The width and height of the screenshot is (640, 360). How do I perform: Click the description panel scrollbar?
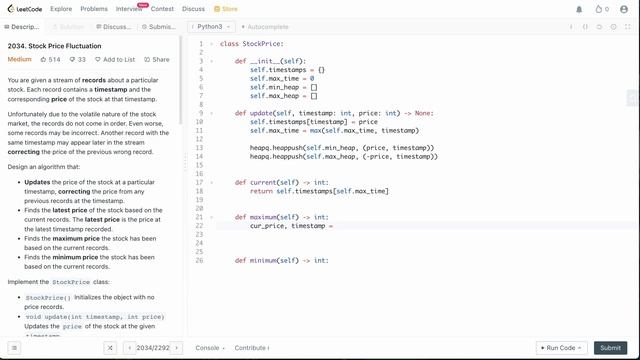181,80
